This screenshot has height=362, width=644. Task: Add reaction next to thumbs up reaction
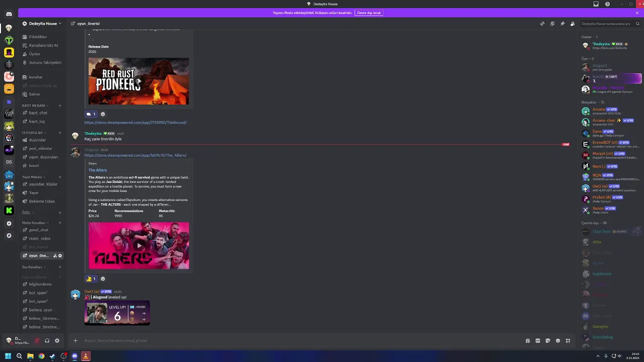[x=103, y=279]
